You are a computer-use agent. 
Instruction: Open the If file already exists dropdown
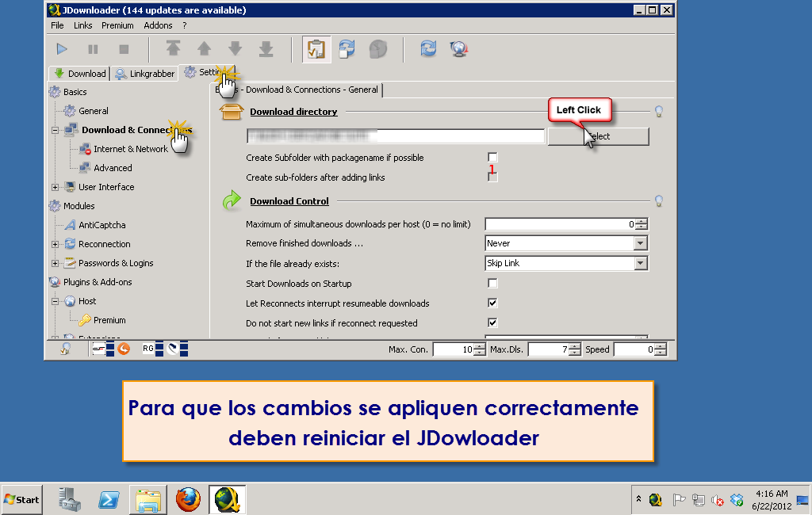641,263
